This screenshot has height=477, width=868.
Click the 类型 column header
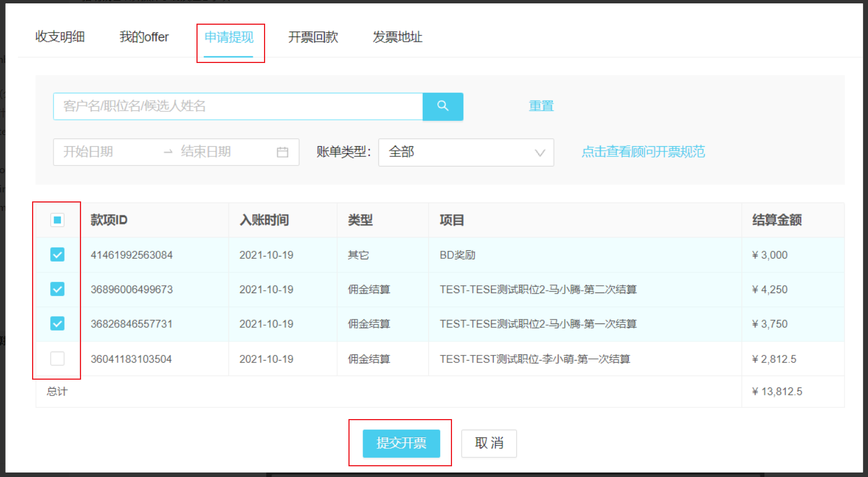360,220
